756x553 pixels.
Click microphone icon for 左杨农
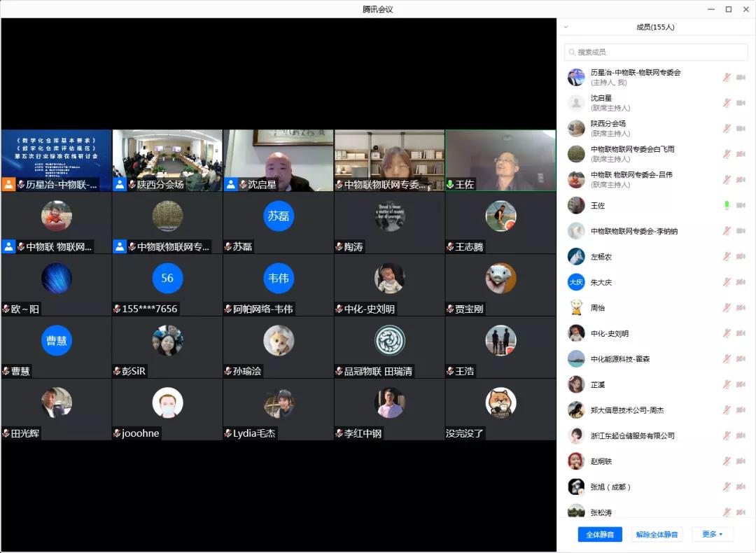point(727,256)
